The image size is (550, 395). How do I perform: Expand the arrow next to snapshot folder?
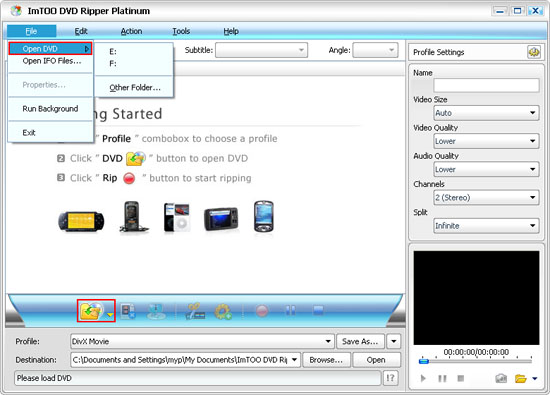[535, 379]
